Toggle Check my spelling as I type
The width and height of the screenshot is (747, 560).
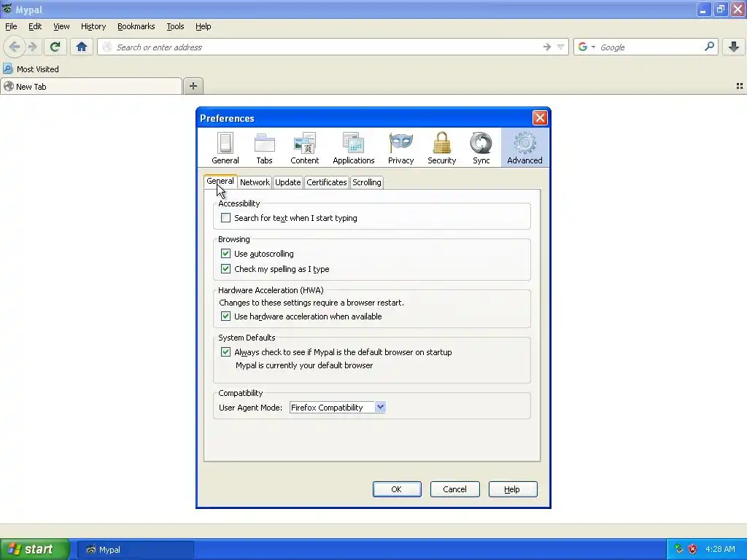226,268
